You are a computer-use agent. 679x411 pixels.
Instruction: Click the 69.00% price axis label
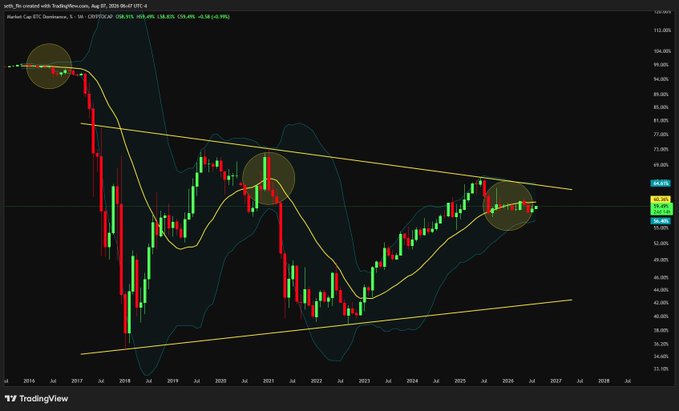(x=663, y=165)
